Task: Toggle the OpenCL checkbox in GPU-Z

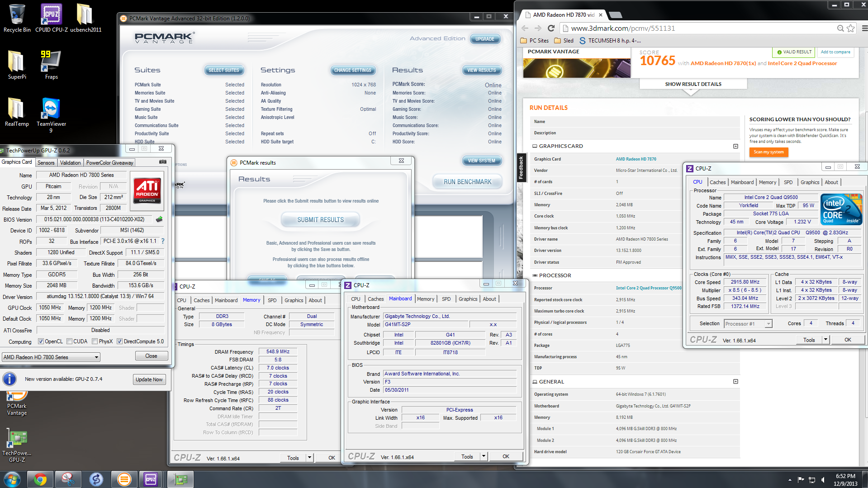Action: click(x=41, y=341)
